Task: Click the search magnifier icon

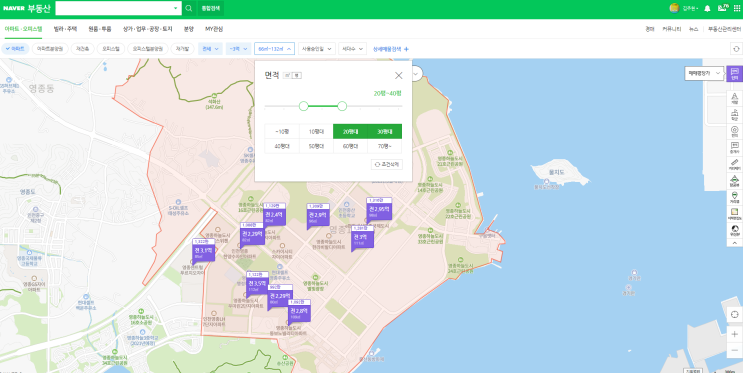Action: pyautogui.click(x=189, y=8)
